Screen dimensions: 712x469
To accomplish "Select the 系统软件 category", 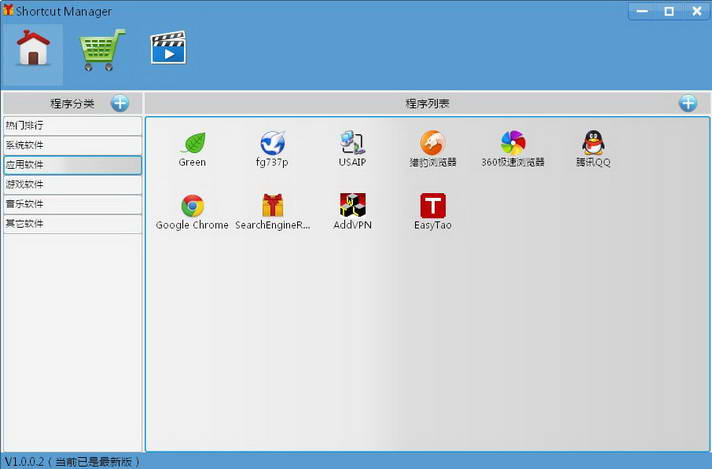I will 73,145.
